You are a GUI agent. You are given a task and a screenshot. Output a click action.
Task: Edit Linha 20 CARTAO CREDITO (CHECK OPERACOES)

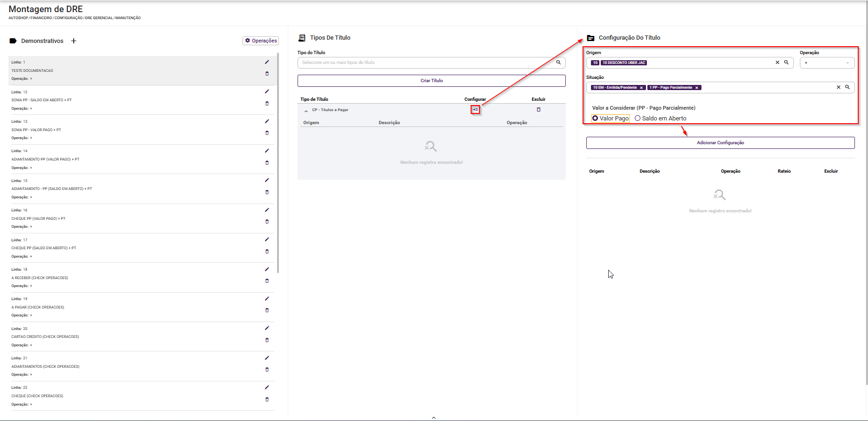267,328
